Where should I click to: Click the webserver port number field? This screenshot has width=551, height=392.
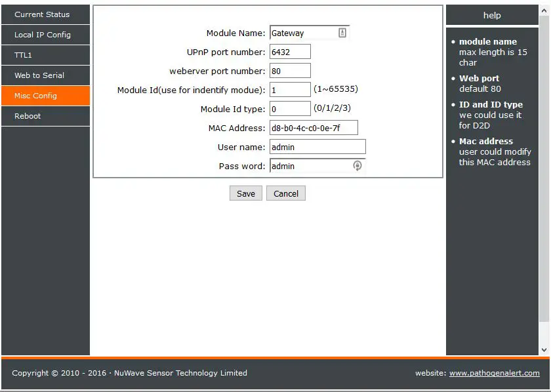pyautogui.click(x=290, y=70)
